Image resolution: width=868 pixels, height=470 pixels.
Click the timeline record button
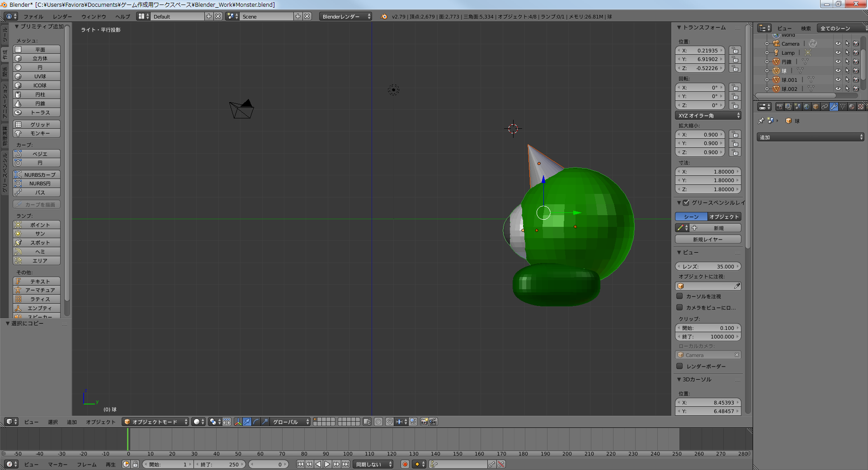point(405,464)
